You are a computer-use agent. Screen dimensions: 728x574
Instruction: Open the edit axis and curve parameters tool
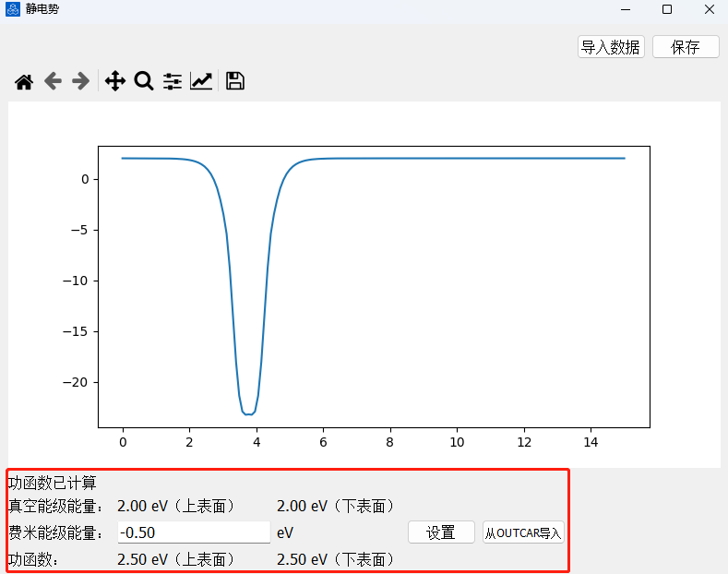pyautogui.click(x=201, y=82)
